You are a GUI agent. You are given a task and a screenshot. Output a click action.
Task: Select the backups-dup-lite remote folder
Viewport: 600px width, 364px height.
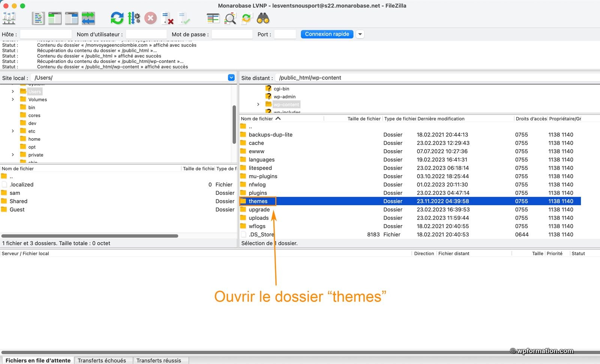410,134
